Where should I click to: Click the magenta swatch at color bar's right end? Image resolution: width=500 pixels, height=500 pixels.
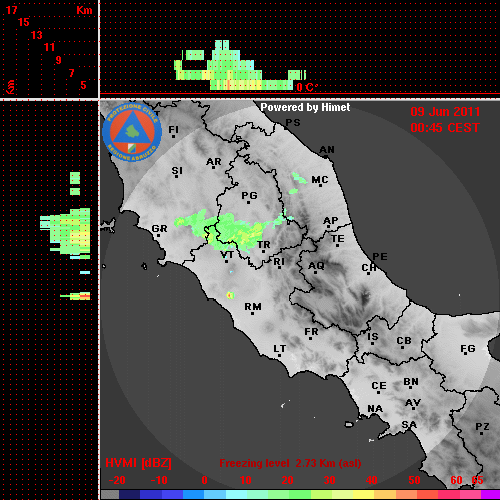pyautogui.click(x=490, y=494)
